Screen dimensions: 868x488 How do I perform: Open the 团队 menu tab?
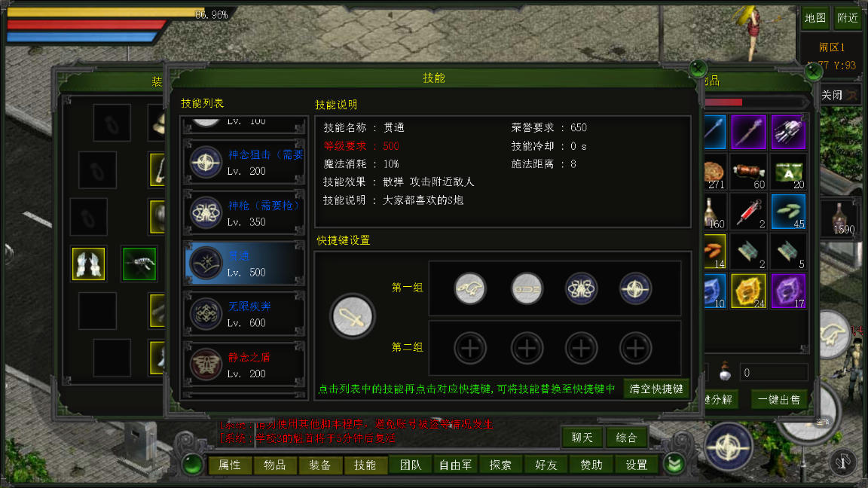coord(411,465)
